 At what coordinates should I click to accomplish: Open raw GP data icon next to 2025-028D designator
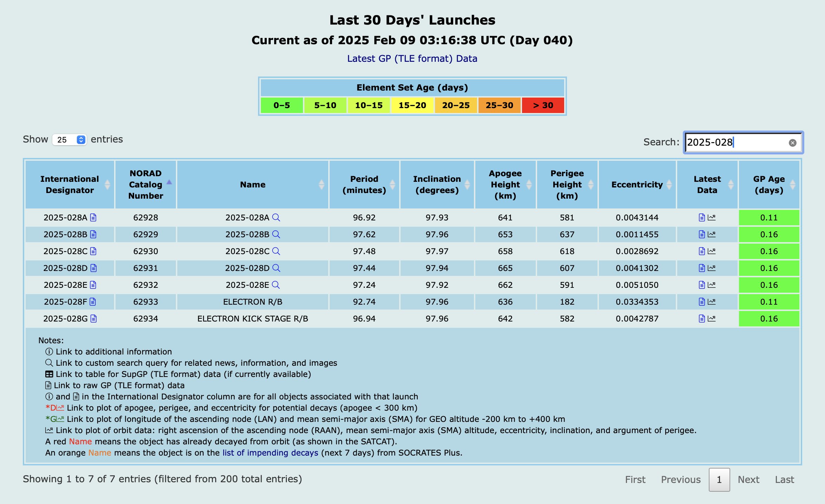pos(93,268)
